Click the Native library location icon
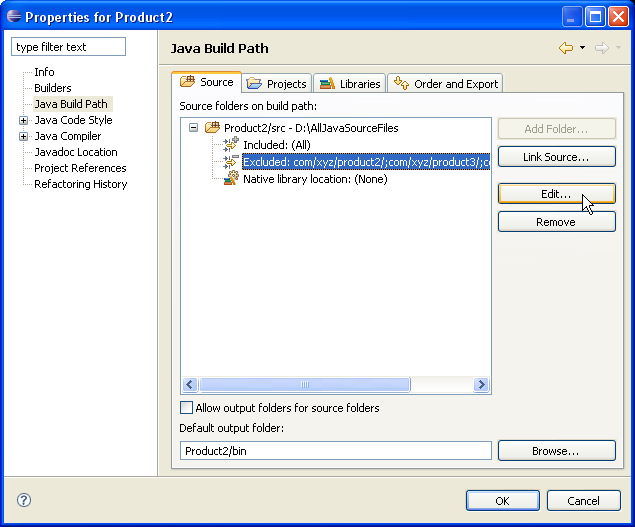Image resolution: width=635 pixels, height=527 pixels. coord(231,179)
